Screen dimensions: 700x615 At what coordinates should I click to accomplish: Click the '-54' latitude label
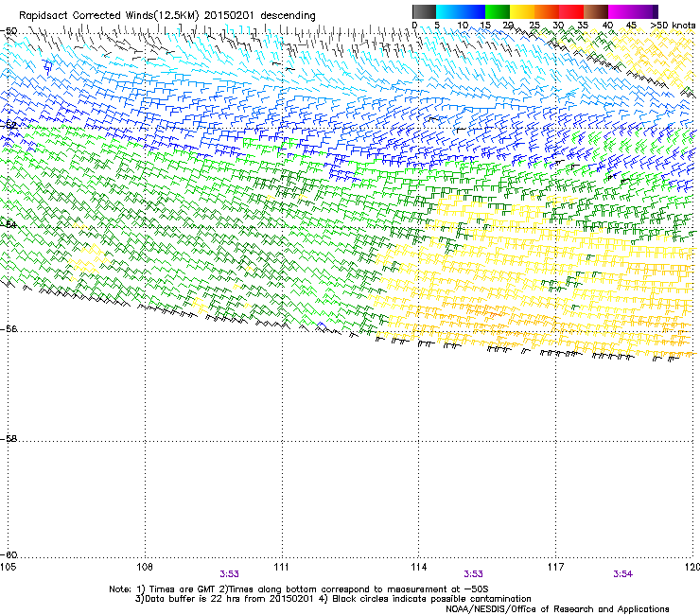(x=9, y=224)
